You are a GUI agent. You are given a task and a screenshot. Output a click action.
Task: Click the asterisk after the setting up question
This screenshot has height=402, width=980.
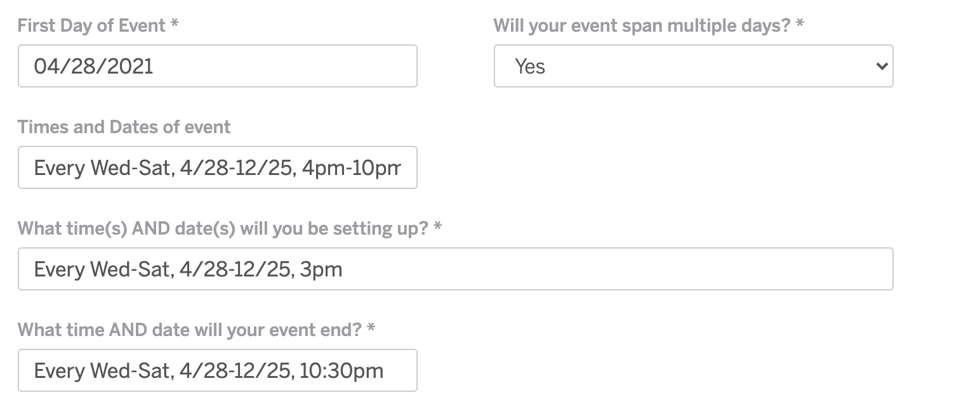coord(437,228)
